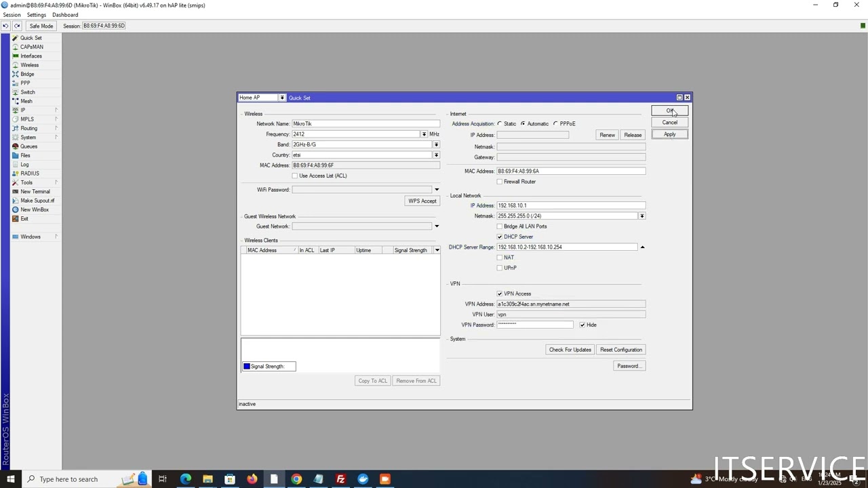
Task: Enable NAT checkbox
Action: (500, 258)
